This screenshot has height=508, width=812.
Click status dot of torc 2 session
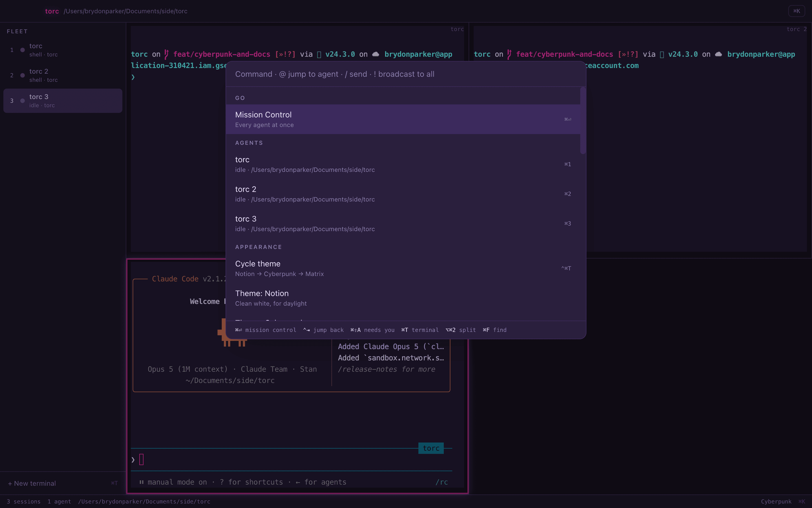pos(23,75)
